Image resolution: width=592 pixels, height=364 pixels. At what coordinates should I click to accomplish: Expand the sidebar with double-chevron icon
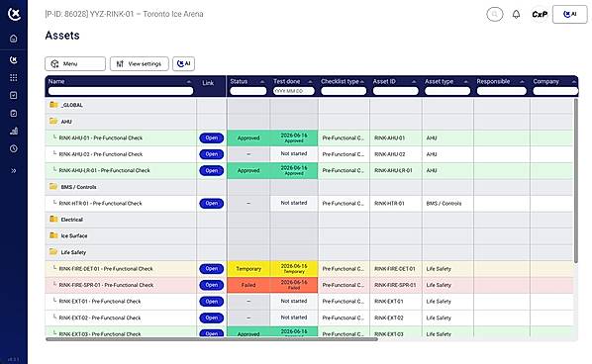pyautogui.click(x=14, y=170)
